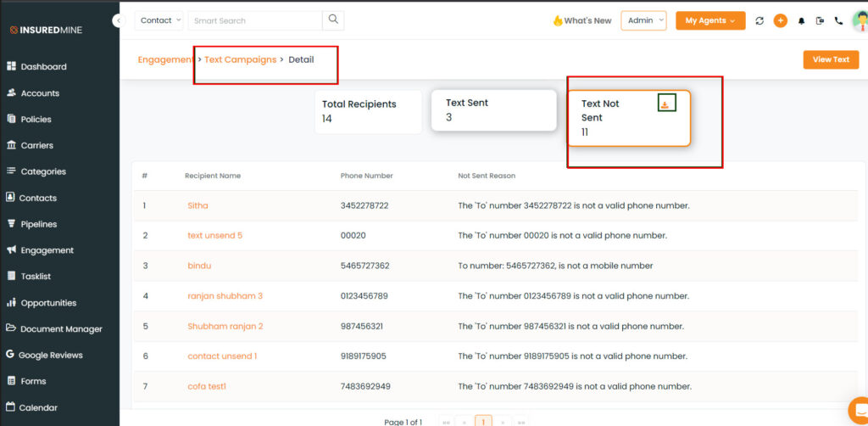The height and width of the screenshot is (426, 868).
Task: Click phone number 5465727362
Action: pyautogui.click(x=364, y=266)
